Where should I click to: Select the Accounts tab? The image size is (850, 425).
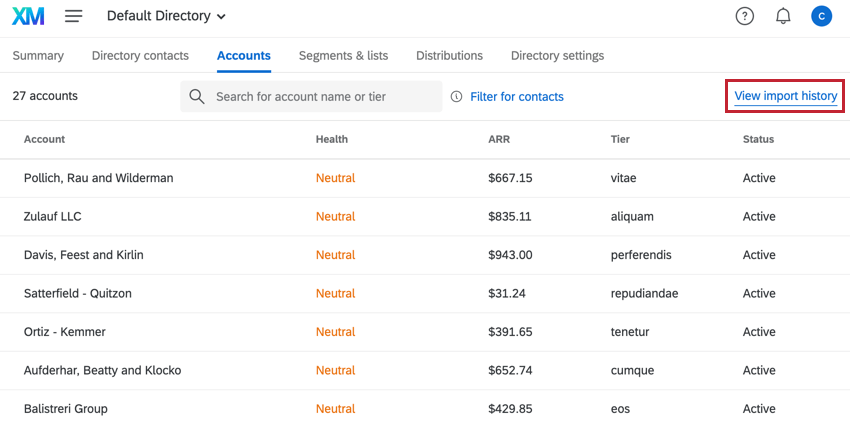[244, 55]
